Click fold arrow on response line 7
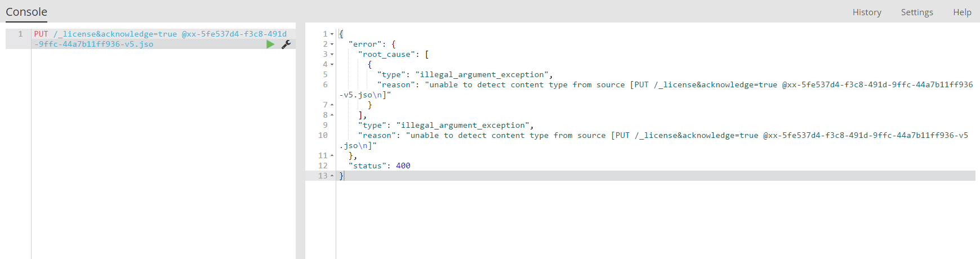980x259 pixels. click(332, 105)
